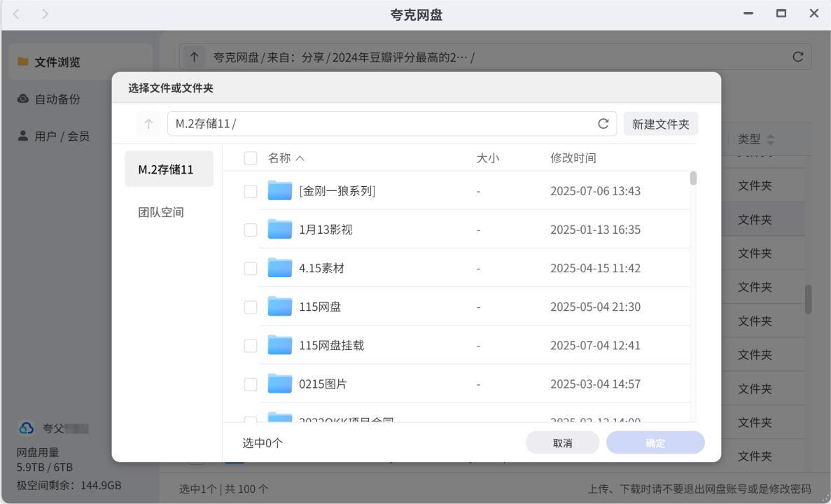
Task: Open the 1月13影视 folder icon
Action: 280,229
